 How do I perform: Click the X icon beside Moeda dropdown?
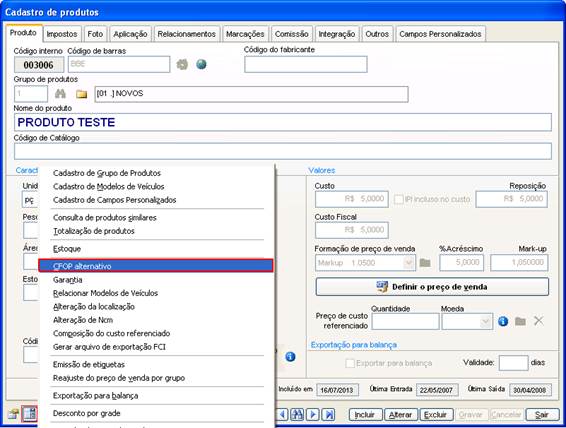click(x=539, y=321)
